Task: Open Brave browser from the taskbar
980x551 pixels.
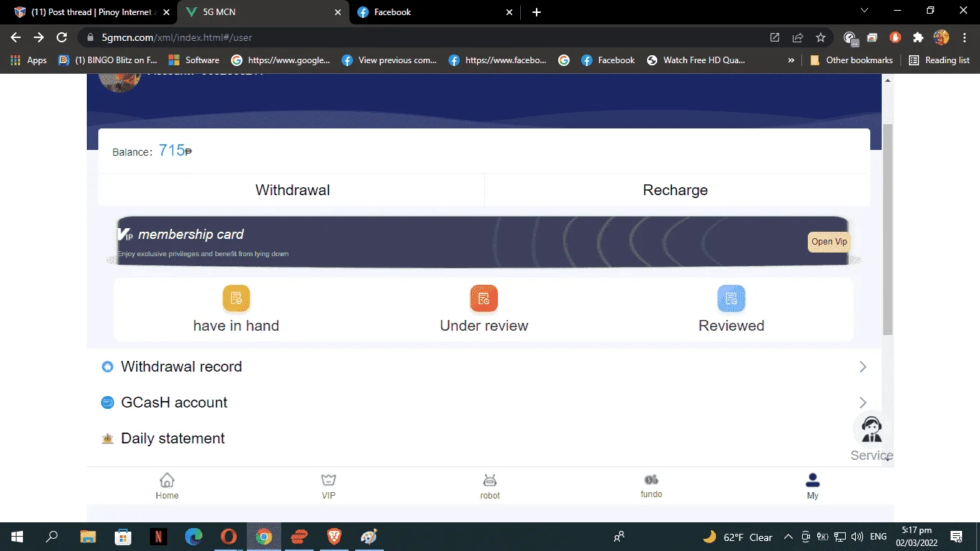Action: coord(334,537)
